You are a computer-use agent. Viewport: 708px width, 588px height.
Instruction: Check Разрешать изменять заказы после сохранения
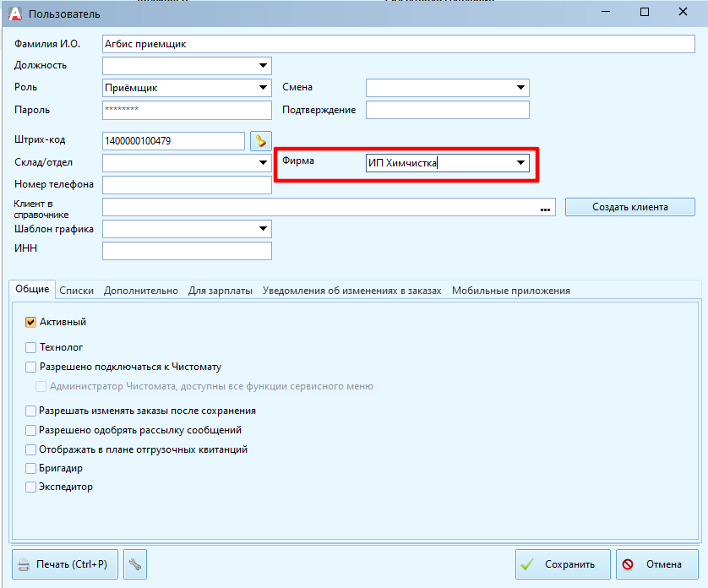30,411
